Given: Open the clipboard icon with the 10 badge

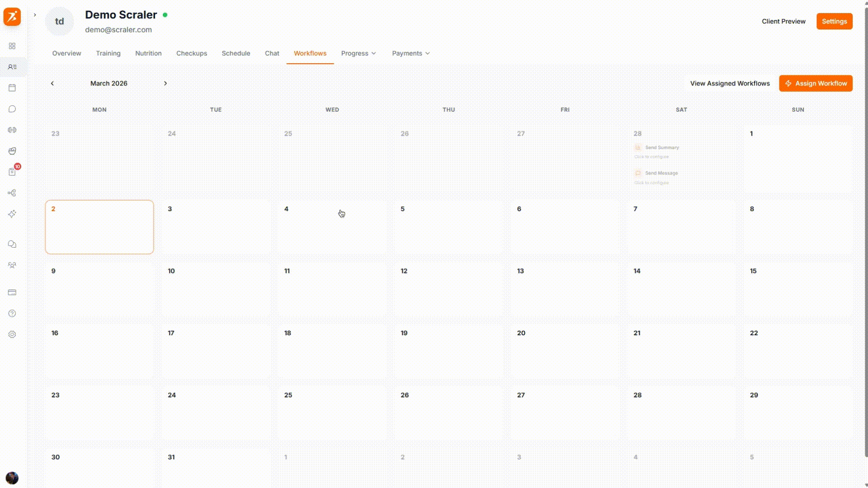Looking at the screenshot, I should coord(12,172).
